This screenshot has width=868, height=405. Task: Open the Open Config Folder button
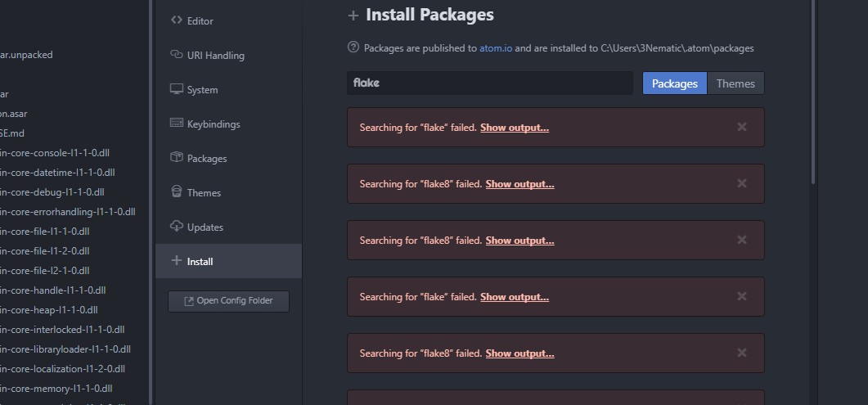pyautogui.click(x=228, y=301)
